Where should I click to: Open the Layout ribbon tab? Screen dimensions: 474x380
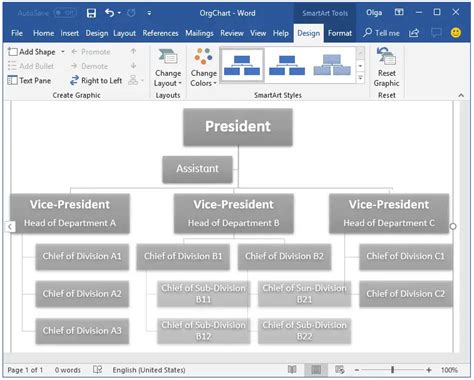point(124,33)
